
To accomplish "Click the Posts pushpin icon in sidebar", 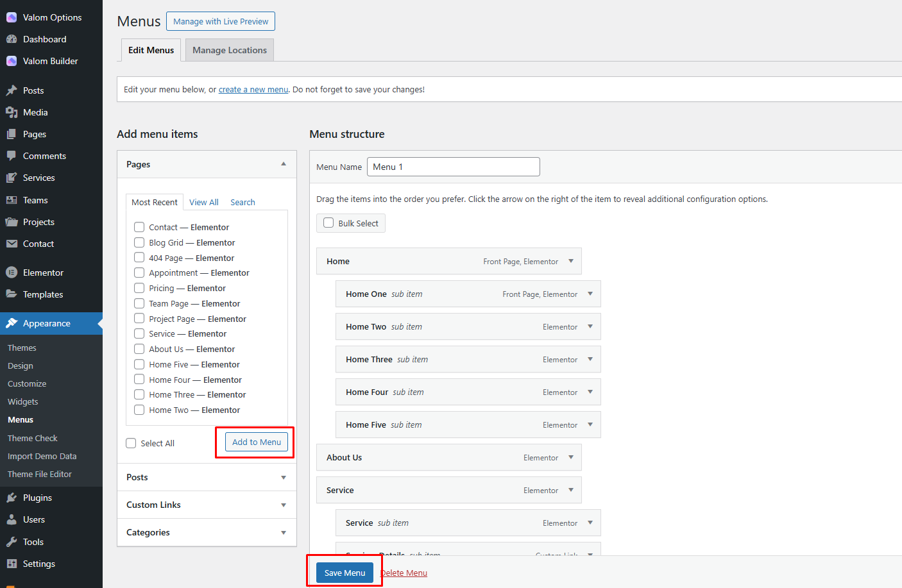I will [12, 90].
